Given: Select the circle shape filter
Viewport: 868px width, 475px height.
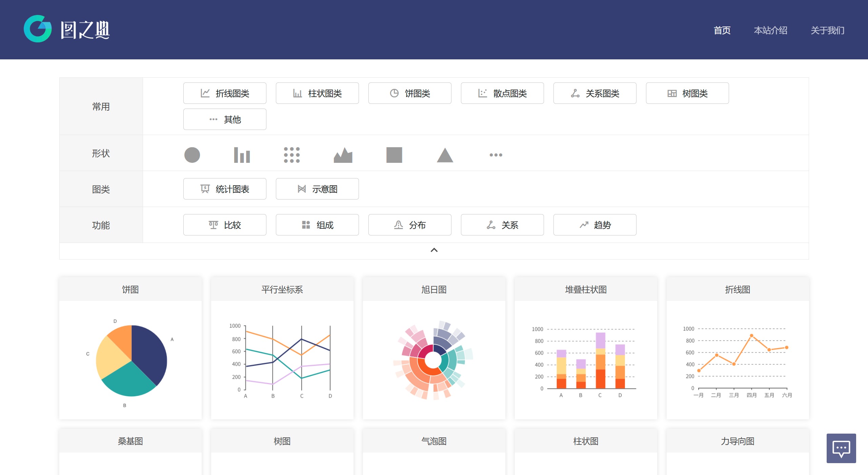Looking at the screenshot, I should pyautogui.click(x=192, y=155).
